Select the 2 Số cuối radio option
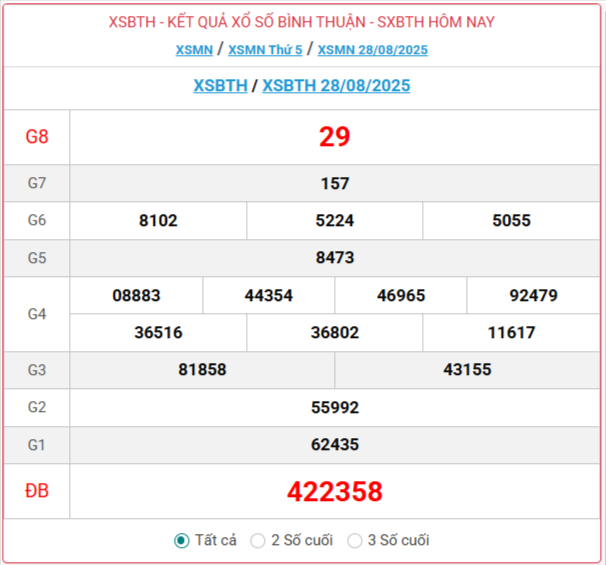This screenshot has height=565, width=606. pyautogui.click(x=258, y=540)
